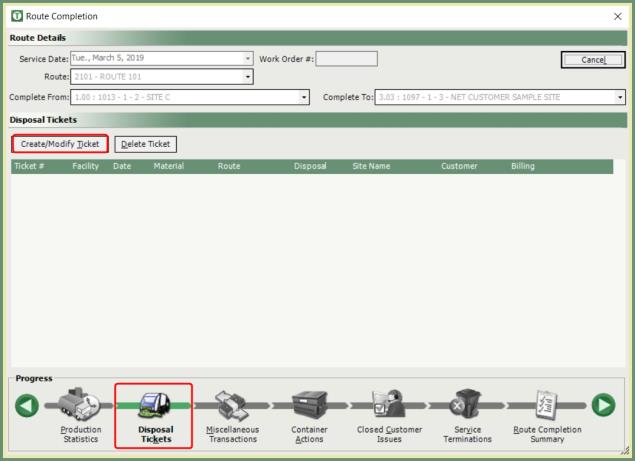The image size is (635, 461).
Task: Open the Complete To dropdown
Action: [620, 97]
